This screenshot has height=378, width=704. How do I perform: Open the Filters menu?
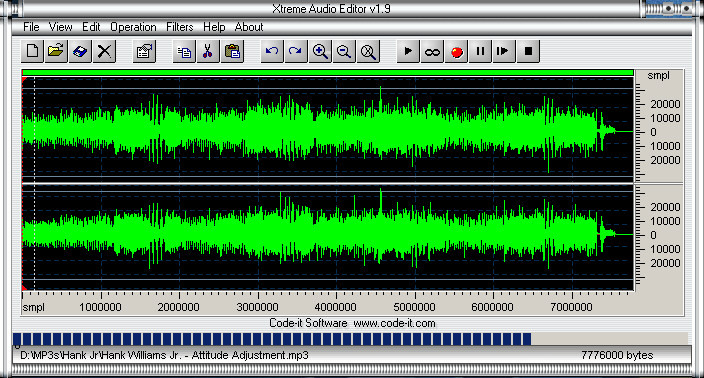(x=179, y=27)
